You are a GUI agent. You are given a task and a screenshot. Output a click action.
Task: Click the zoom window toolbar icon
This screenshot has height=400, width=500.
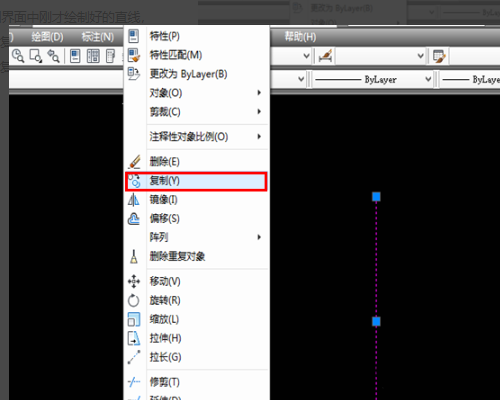tap(36, 56)
